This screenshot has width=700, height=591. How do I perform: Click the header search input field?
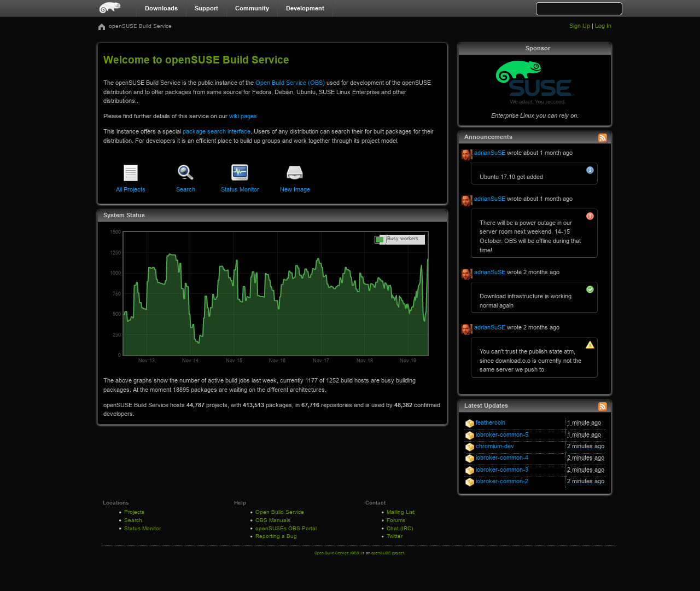click(579, 9)
